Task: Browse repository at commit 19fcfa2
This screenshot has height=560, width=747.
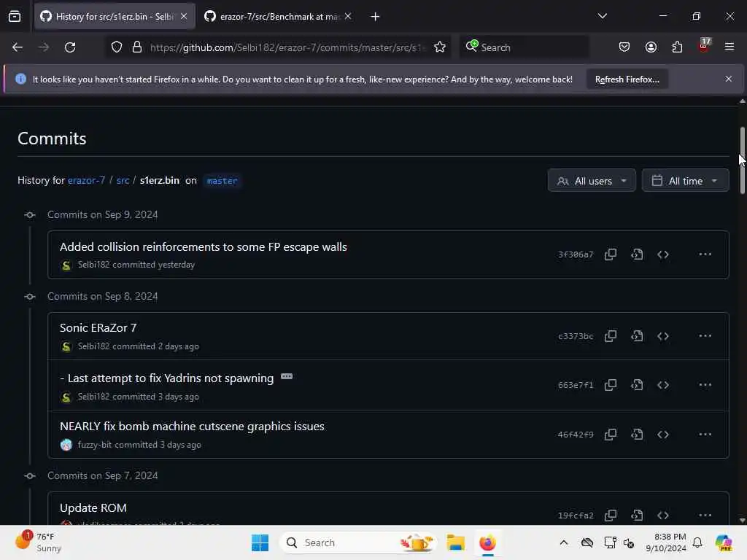Action: pyautogui.click(x=663, y=516)
